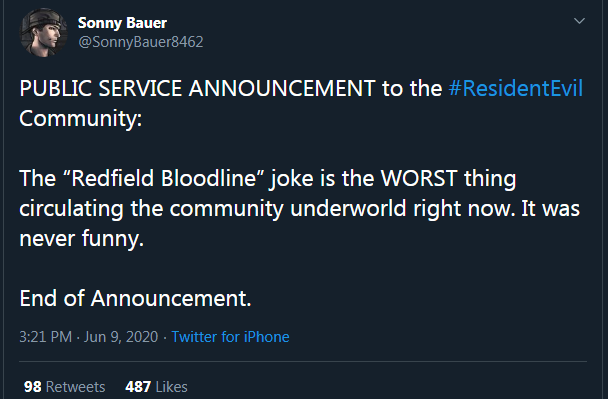Click the quoted Redfield Bloodline phrase
Screen dimensions: 608x399
[163, 178]
